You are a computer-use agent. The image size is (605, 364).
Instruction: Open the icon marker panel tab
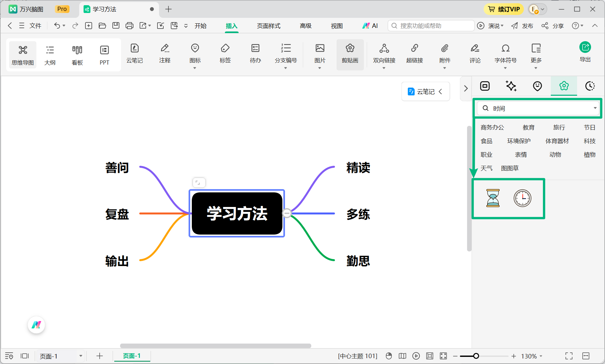(x=537, y=86)
